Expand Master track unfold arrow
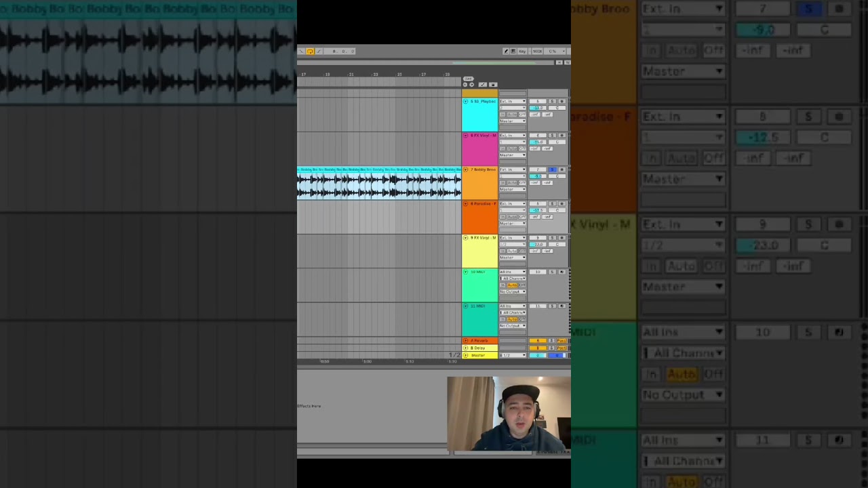Image resolution: width=868 pixels, height=488 pixels. click(x=466, y=355)
